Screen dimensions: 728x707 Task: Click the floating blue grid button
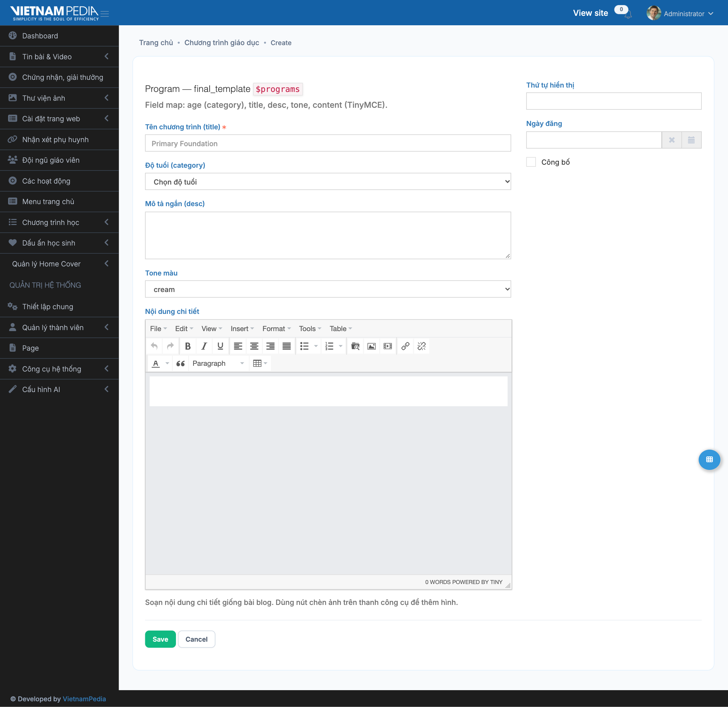click(x=709, y=459)
